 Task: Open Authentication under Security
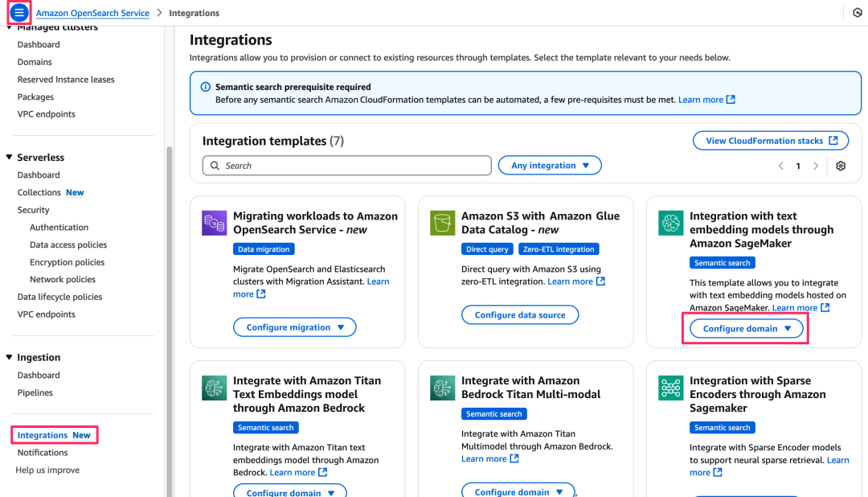click(59, 227)
